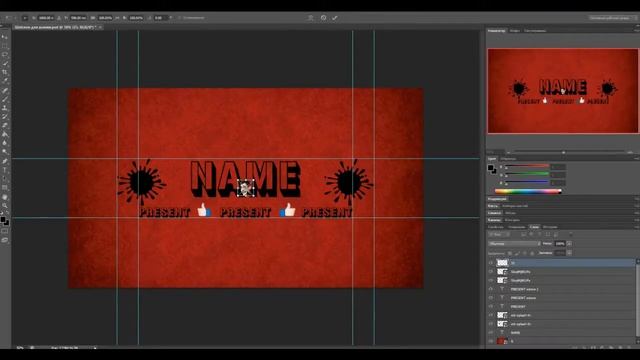Open the Navigator panel menu

tap(636, 31)
